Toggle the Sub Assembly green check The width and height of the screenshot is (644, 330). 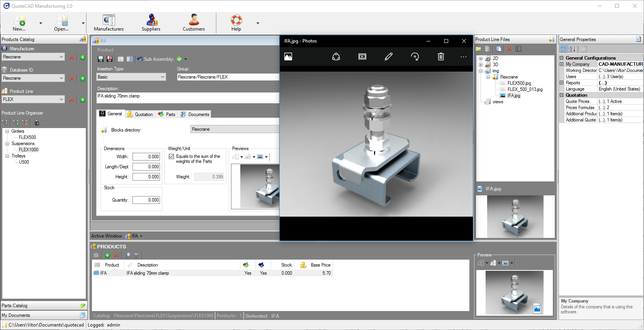(179, 59)
